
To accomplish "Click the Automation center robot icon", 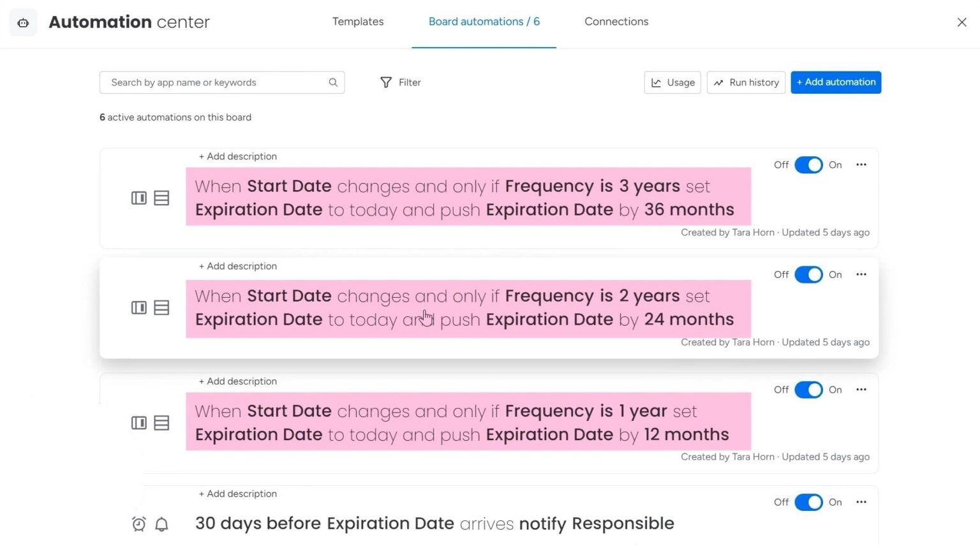I will tap(23, 22).
